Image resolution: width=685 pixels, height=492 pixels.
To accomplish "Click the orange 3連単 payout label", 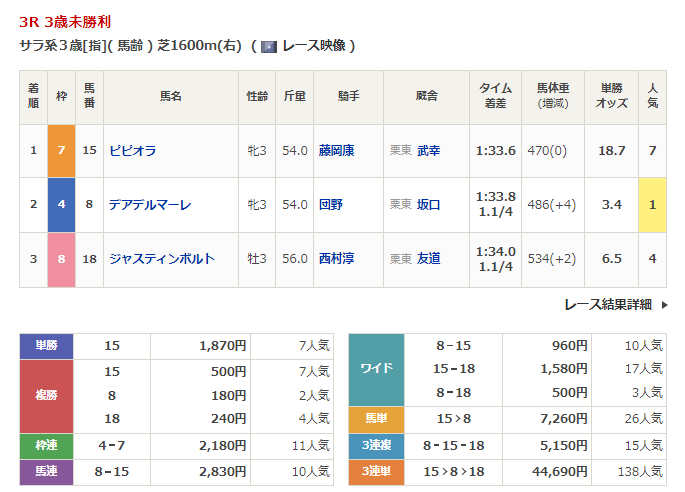I will [x=375, y=471].
